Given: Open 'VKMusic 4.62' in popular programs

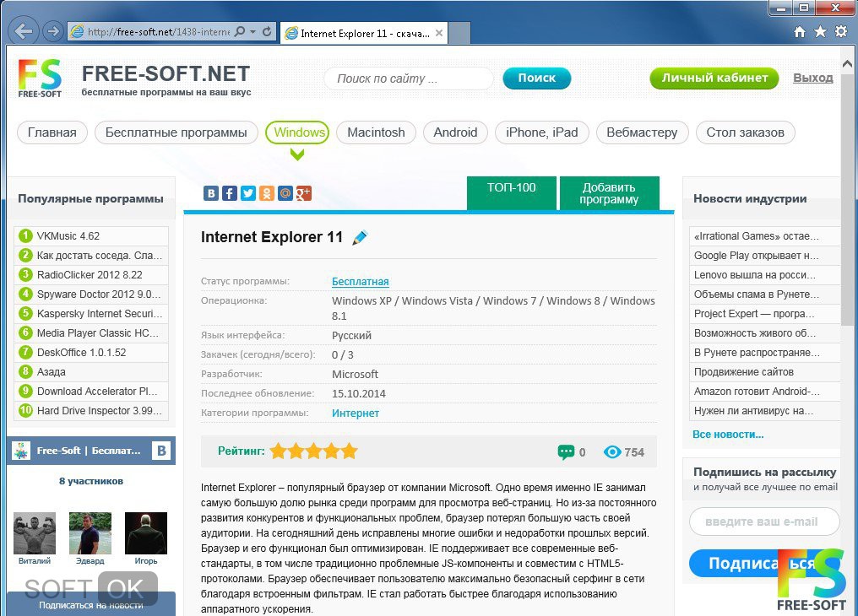Looking at the screenshot, I should (x=68, y=236).
